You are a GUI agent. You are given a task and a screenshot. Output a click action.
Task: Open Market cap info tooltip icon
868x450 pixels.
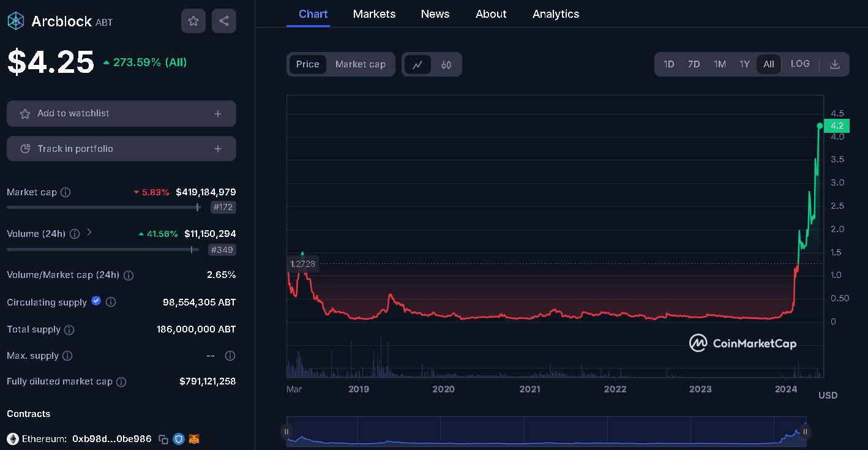65,192
